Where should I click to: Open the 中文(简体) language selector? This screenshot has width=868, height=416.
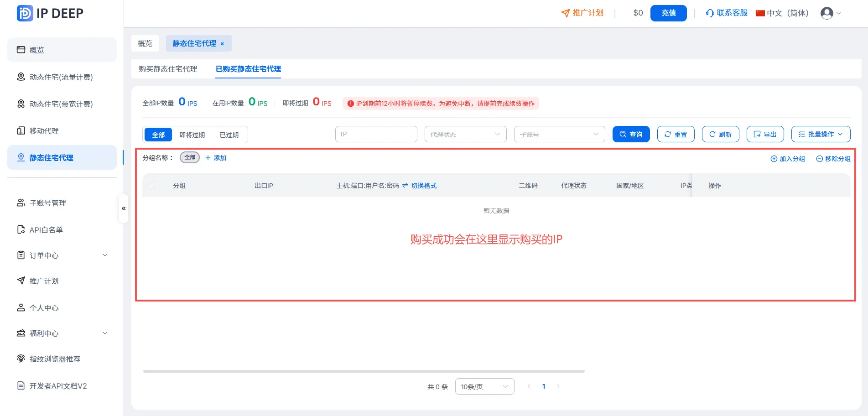(782, 13)
